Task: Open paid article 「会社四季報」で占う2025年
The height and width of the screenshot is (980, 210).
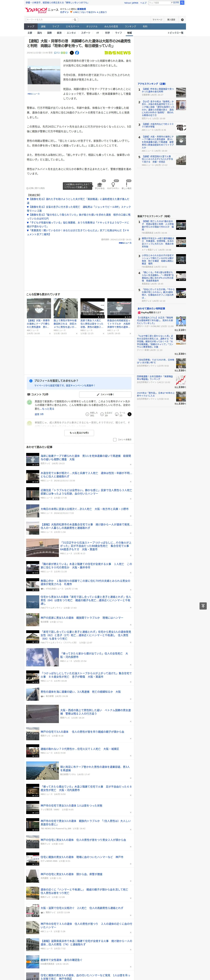Action: [156, 361]
